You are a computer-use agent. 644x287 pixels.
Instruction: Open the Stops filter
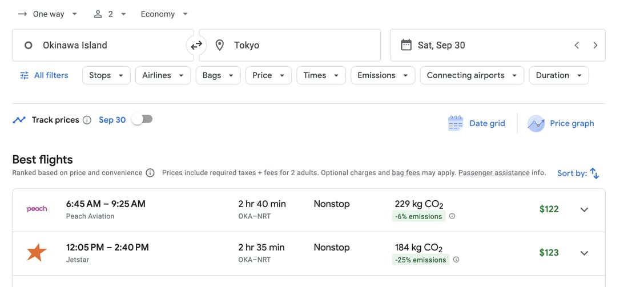[x=106, y=75]
